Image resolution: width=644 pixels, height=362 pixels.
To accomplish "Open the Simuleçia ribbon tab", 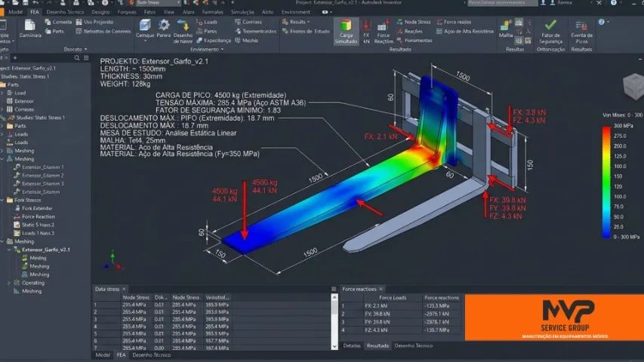I will click(242, 12).
